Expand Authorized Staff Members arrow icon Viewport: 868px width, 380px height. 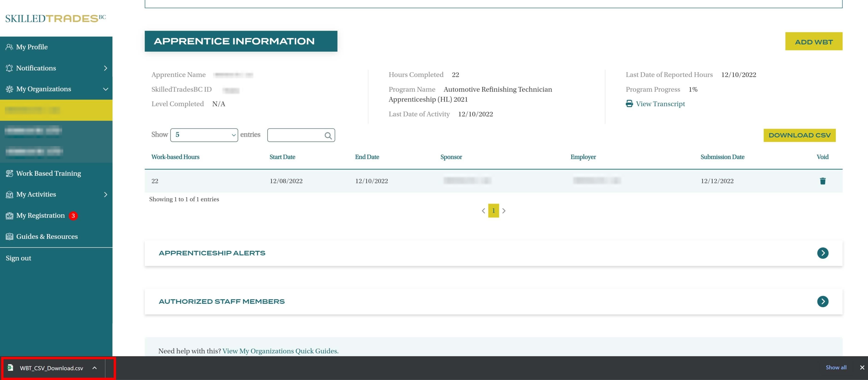pos(822,301)
